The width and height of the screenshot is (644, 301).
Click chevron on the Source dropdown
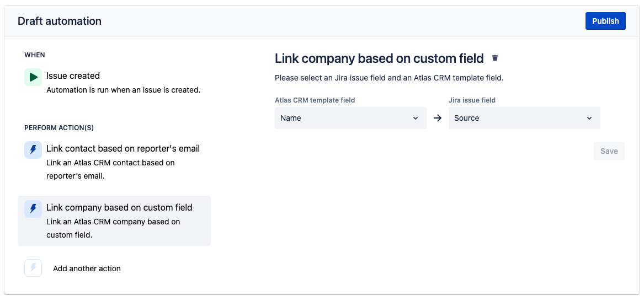[589, 118]
